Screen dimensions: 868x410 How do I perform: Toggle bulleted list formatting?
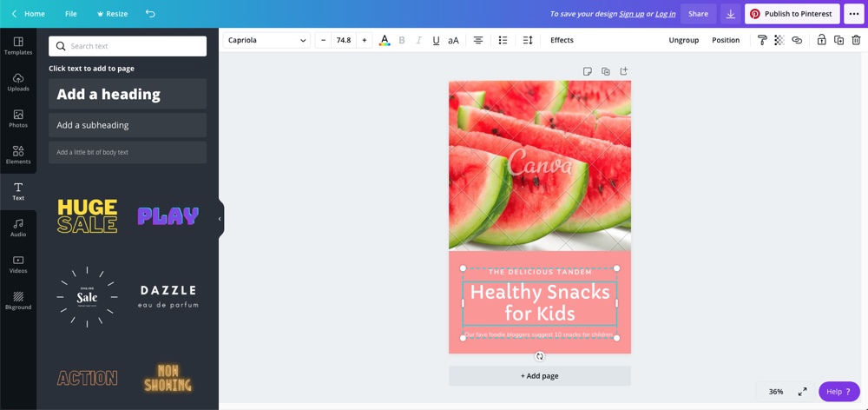[503, 40]
